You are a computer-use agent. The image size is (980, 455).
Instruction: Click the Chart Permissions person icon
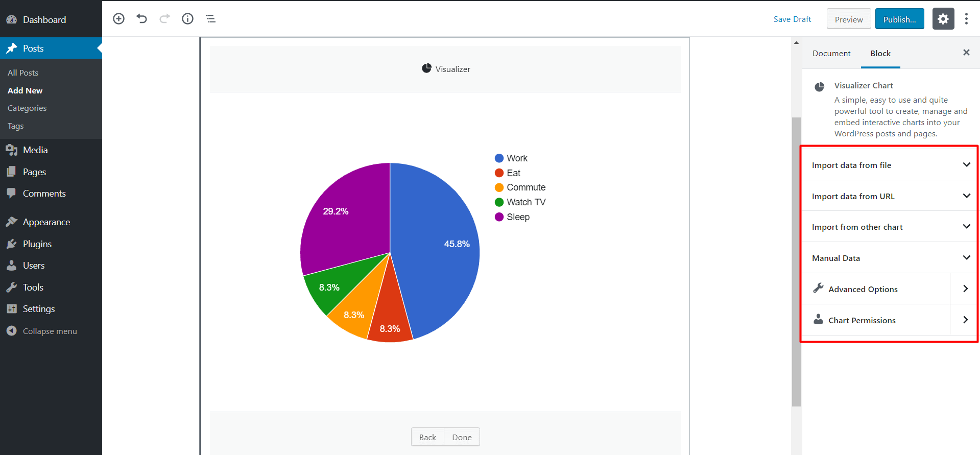pyautogui.click(x=818, y=320)
